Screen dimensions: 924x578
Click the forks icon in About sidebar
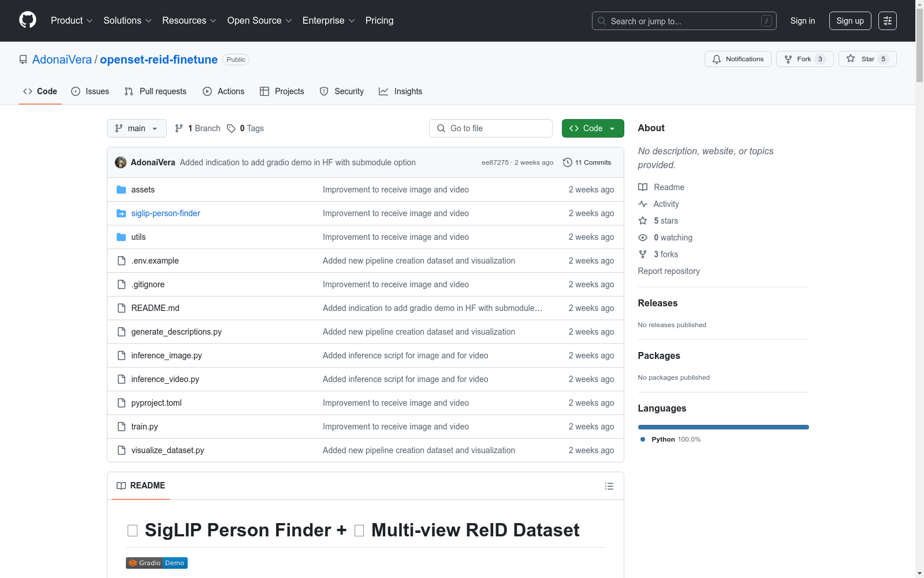pyautogui.click(x=643, y=254)
